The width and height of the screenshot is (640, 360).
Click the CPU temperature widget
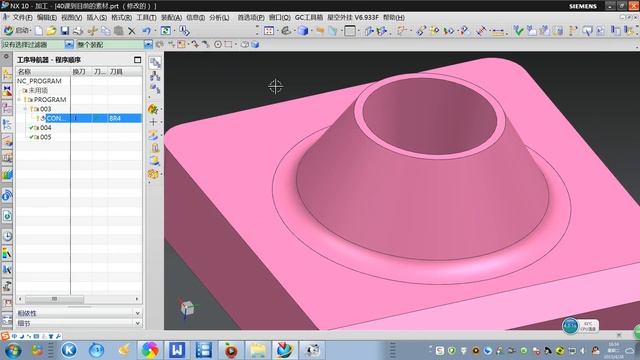(x=580, y=326)
